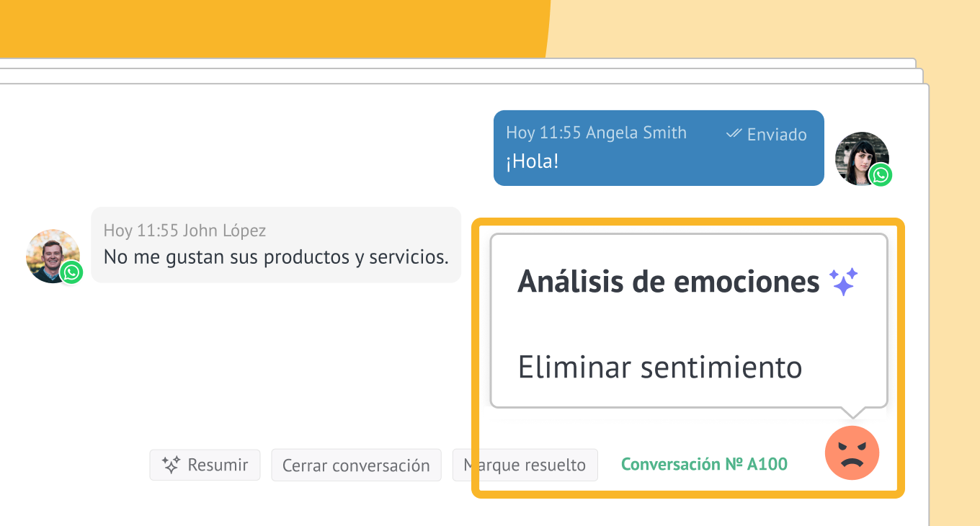
Task: Click the text No me gustan sus productos
Action: tap(276, 257)
